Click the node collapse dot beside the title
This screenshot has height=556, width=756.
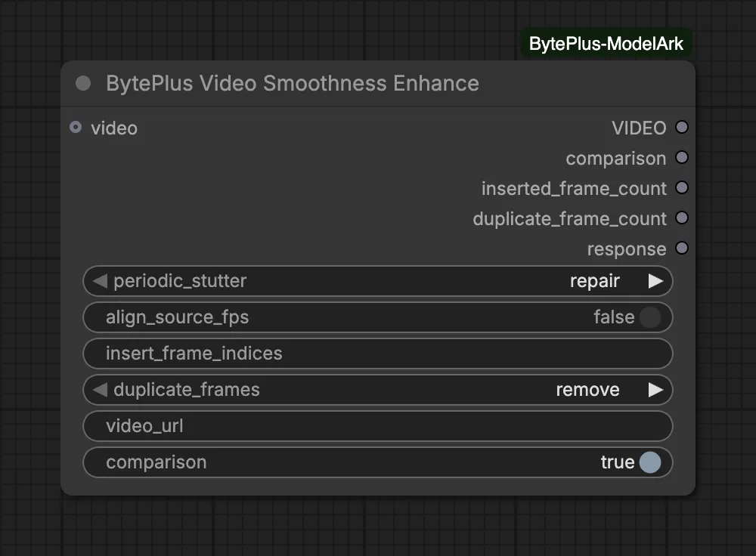click(83, 83)
